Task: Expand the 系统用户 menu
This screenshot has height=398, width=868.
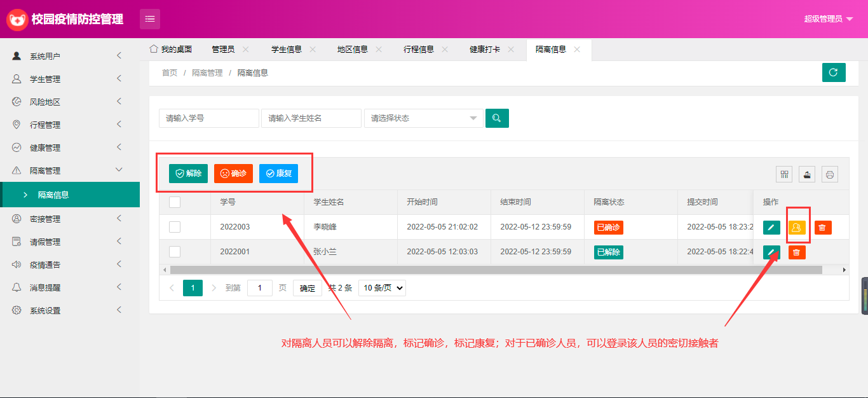Action: tap(119, 56)
